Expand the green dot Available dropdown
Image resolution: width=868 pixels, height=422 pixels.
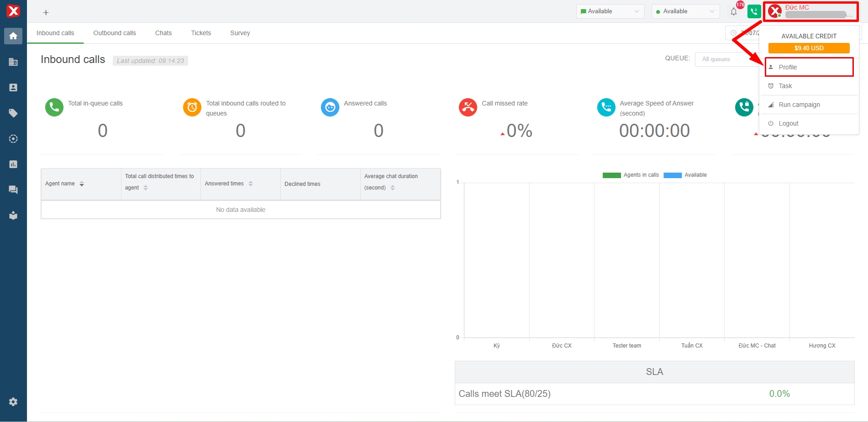point(685,11)
